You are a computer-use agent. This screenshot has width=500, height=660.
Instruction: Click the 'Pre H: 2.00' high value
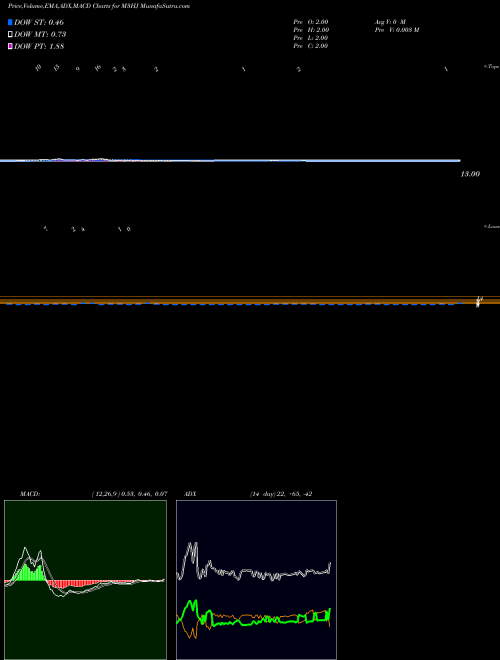tap(311, 30)
